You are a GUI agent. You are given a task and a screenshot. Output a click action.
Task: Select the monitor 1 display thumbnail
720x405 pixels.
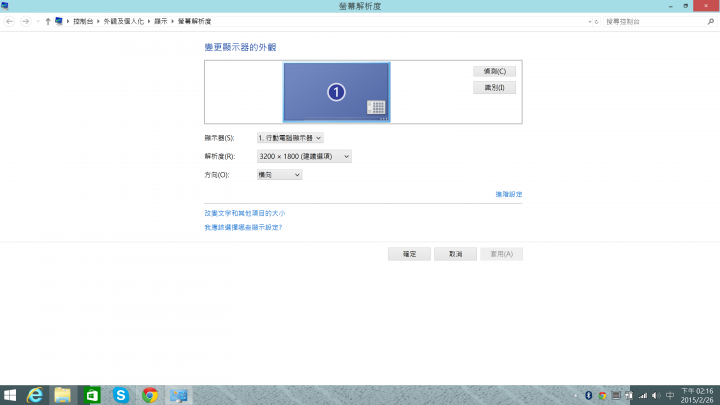pyautogui.click(x=337, y=92)
